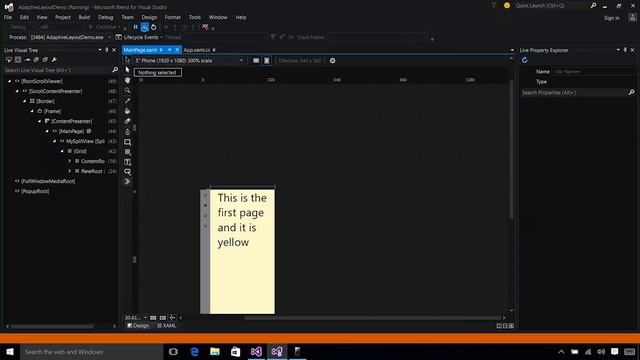This screenshot has height=360, width=640.
Task: Open the Project menu
Action: 63,17
